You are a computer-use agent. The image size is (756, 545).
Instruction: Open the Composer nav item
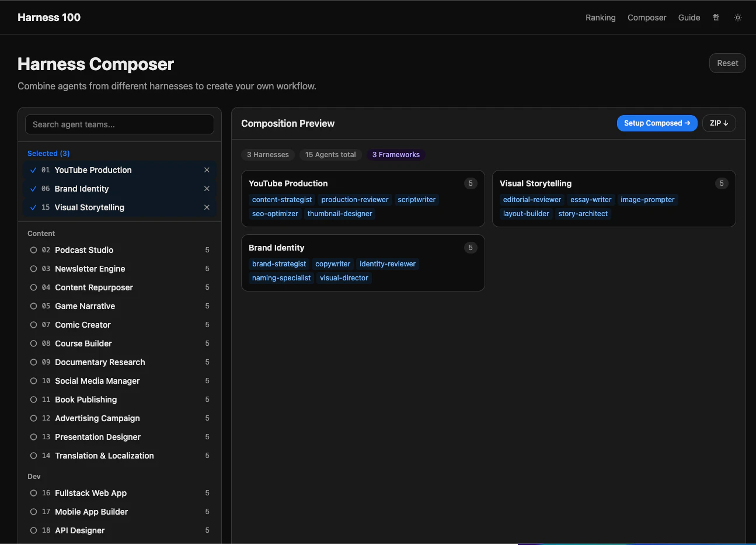pos(647,18)
